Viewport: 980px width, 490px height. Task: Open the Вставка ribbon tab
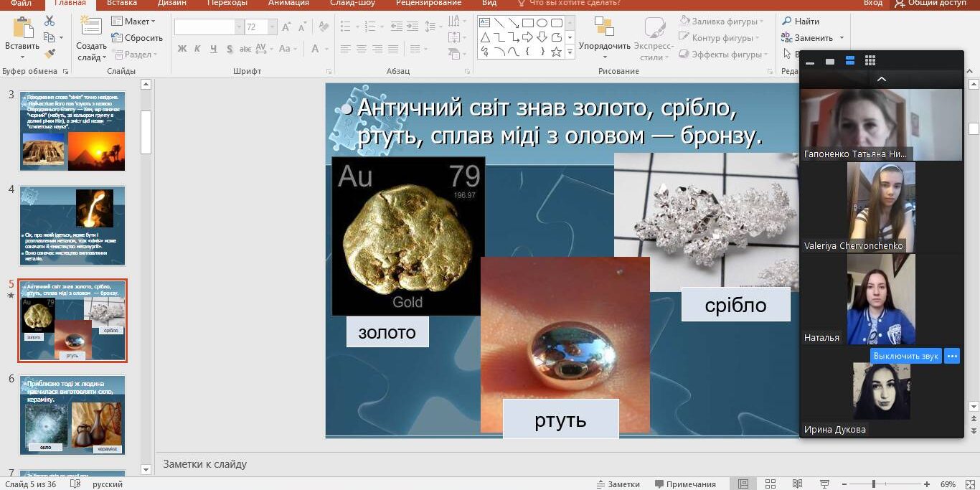(122, 4)
